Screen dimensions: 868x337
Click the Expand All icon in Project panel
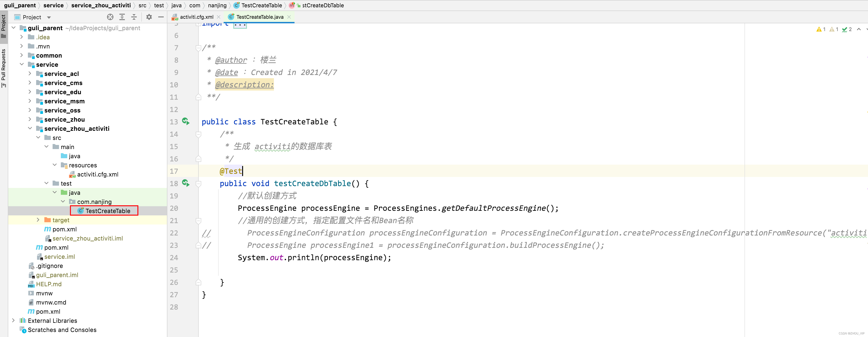[x=122, y=17]
